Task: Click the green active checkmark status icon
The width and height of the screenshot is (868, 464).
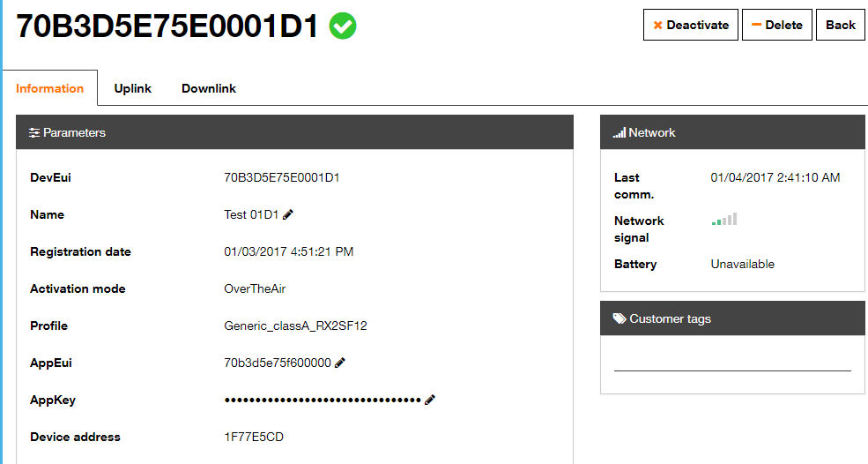Action: [x=343, y=26]
